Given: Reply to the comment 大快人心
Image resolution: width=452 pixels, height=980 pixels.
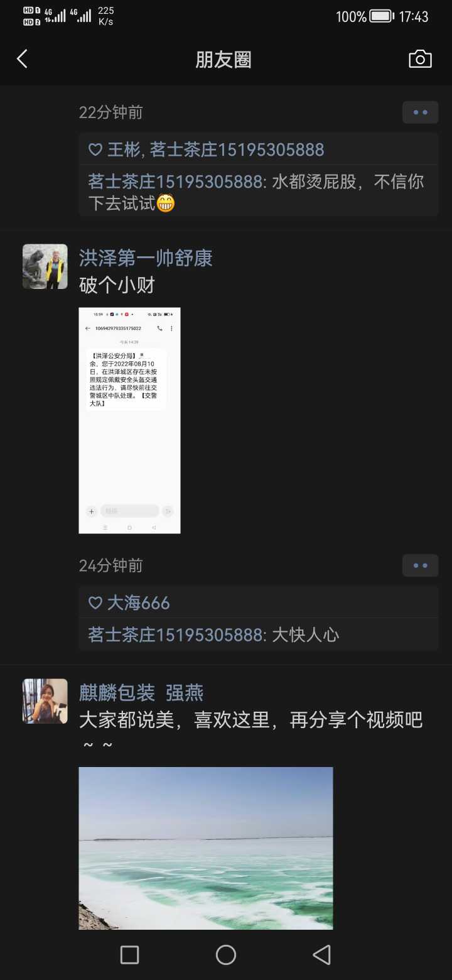Looking at the screenshot, I should point(259,634).
